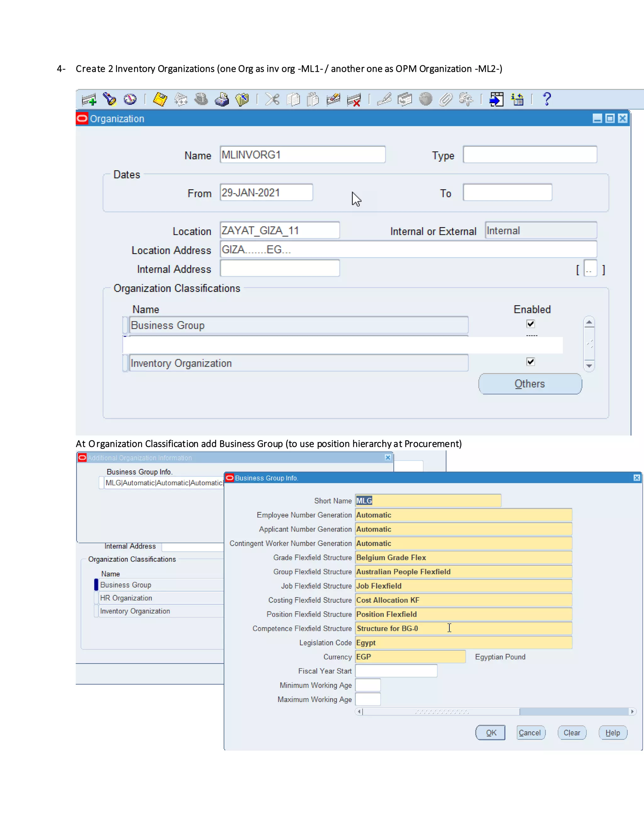Click the New Record toolbar icon
Image resolution: width=644 pixels, height=833 pixels.
[x=89, y=100]
